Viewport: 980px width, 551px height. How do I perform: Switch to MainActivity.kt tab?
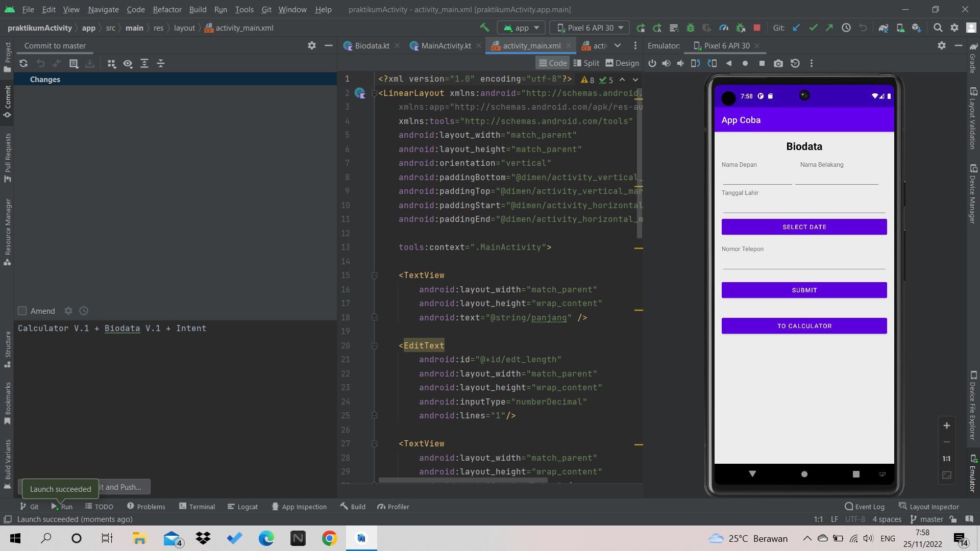pyautogui.click(x=446, y=45)
